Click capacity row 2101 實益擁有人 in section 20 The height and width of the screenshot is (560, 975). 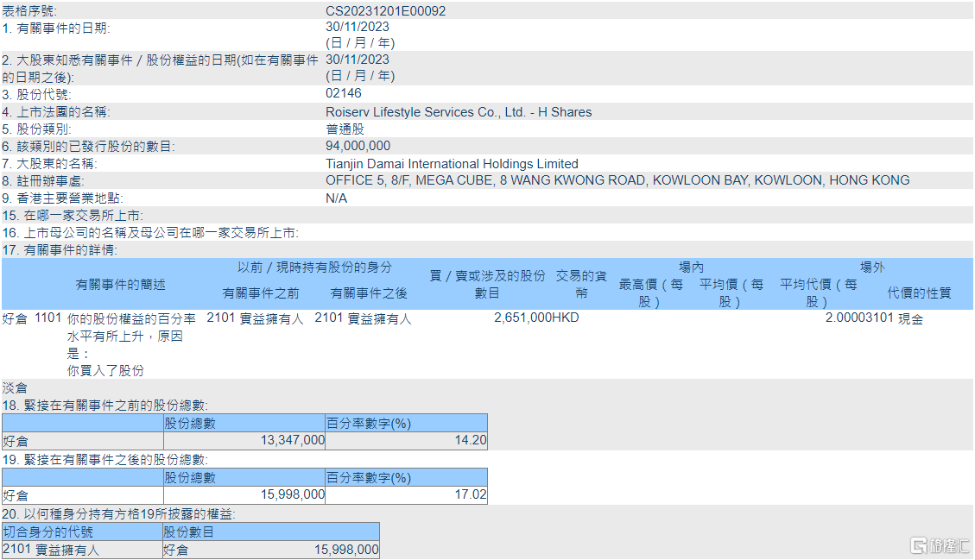click(x=51, y=550)
